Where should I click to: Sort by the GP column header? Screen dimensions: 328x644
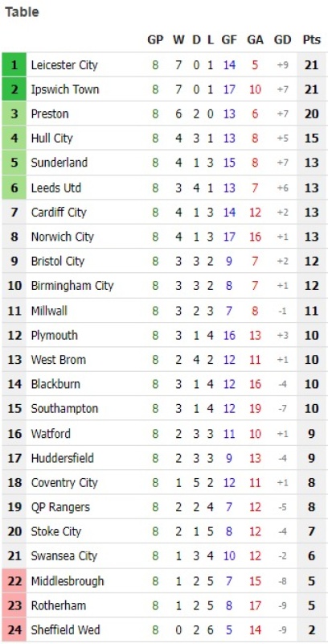click(155, 39)
